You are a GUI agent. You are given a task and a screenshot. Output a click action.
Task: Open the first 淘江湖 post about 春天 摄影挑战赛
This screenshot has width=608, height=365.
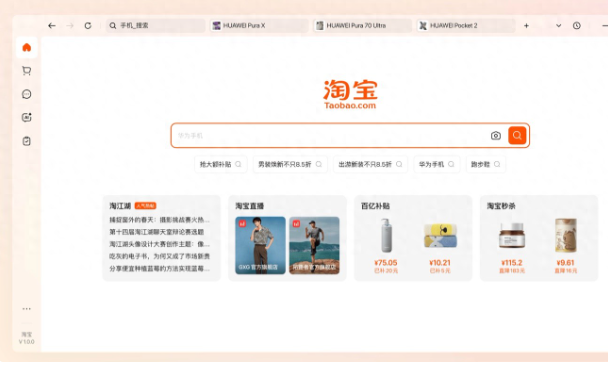pyautogui.click(x=159, y=220)
